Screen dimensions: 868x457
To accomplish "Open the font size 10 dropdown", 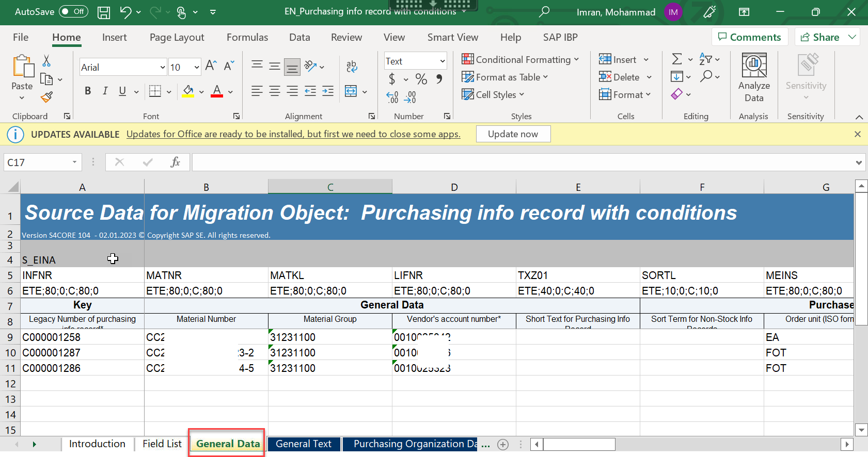I will coord(197,68).
